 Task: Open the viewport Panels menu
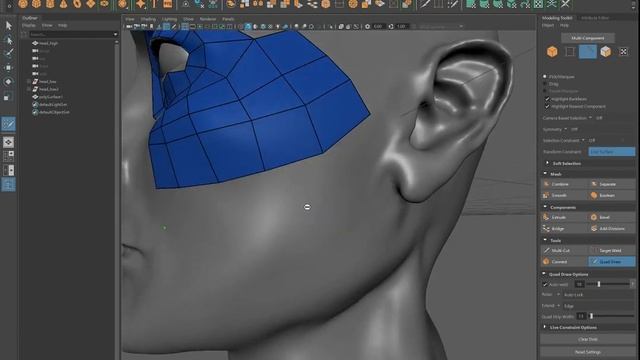[228, 19]
